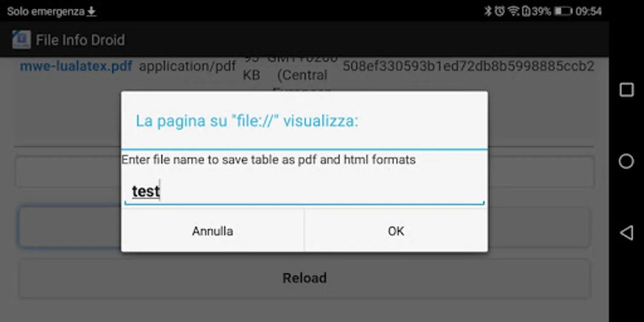The height and width of the screenshot is (322, 644).
Task: Tap the Bluetooth status bar icon
Action: tap(488, 11)
